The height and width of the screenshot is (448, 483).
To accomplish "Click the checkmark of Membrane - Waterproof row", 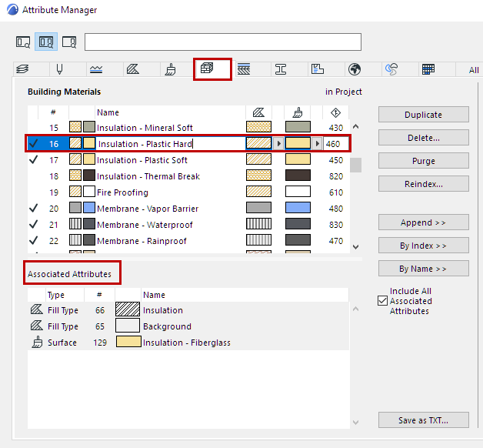I will tap(34, 225).
